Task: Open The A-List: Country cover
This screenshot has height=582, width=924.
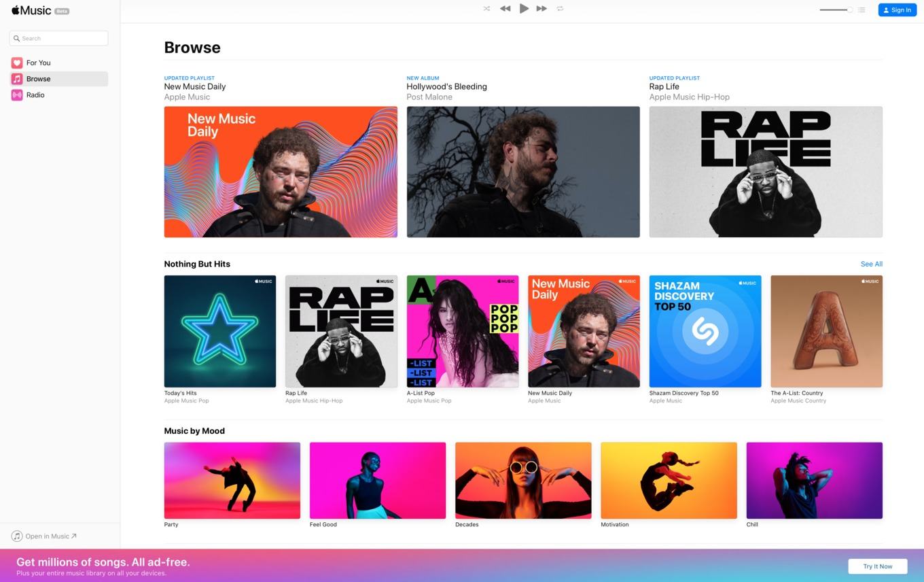Action: tap(826, 331)
